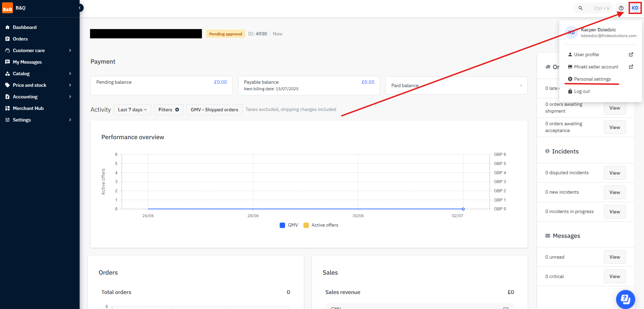The image size is (644, 309).
Task: Click the KD user avatar button
Action: 635,8
